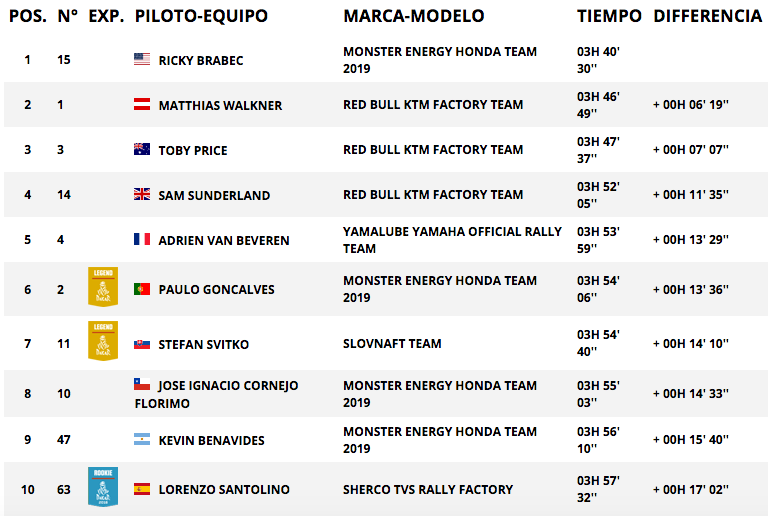This screenshot has width=768, height=516.
Task: Open rider name Ricky Brabec
Action: coord(201,60)
